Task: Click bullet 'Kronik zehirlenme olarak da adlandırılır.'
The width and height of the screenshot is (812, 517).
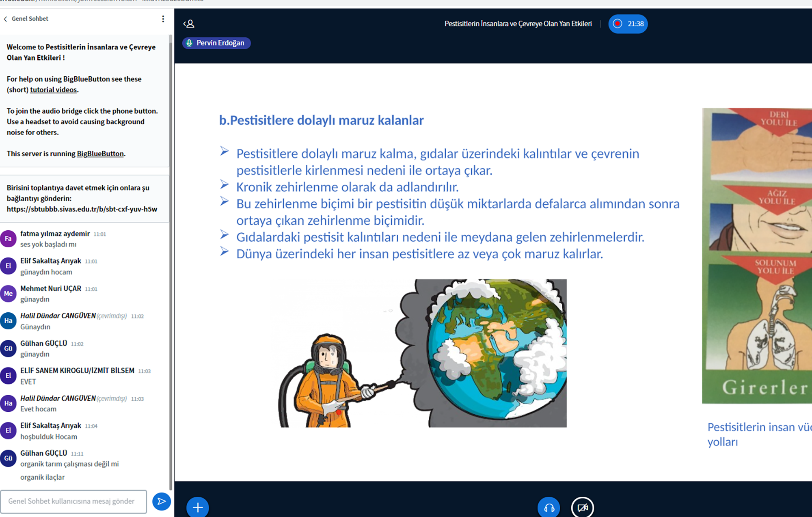Action: [347, 187]
